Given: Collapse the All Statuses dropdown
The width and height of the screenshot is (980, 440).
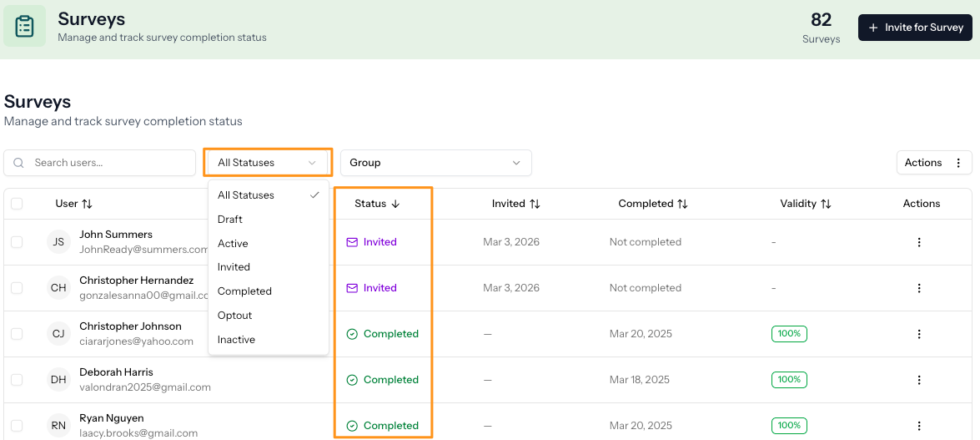Looking at the screenshot, I should 268,163.
